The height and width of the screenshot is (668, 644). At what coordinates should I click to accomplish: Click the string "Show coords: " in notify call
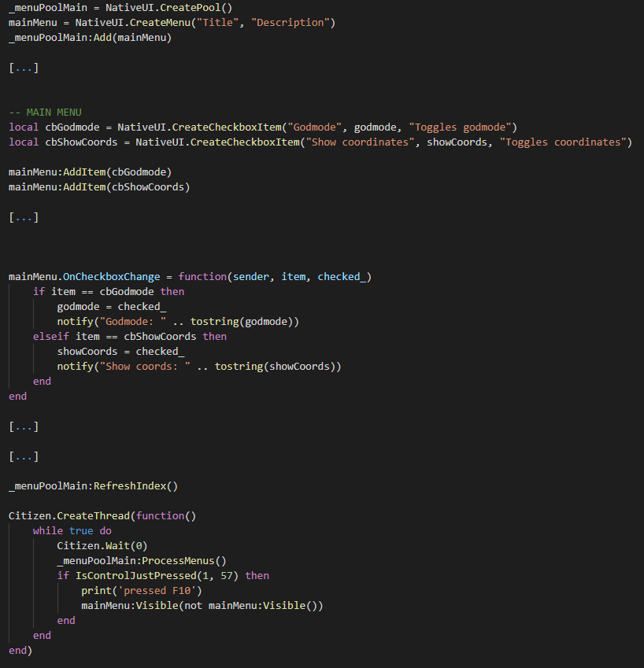pos(145,366)
